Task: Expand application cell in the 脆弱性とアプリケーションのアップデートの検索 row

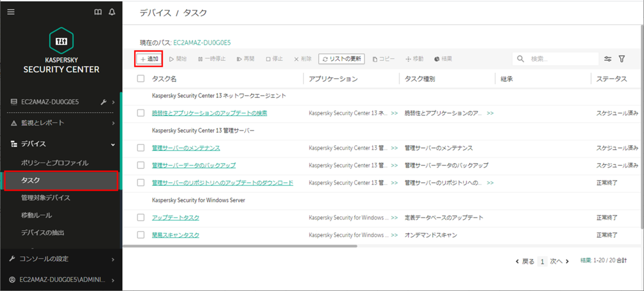Action: click(x=394, y=113)
